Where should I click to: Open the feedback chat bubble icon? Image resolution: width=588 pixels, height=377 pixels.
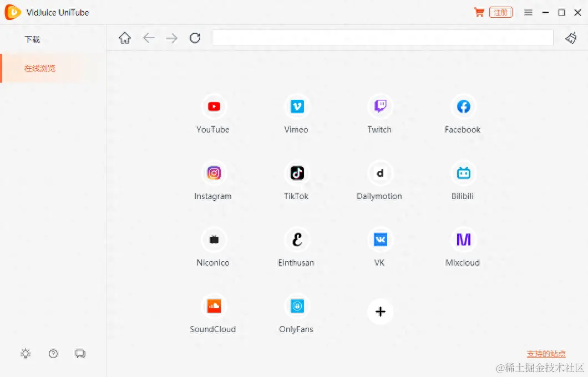click(80, 353)
